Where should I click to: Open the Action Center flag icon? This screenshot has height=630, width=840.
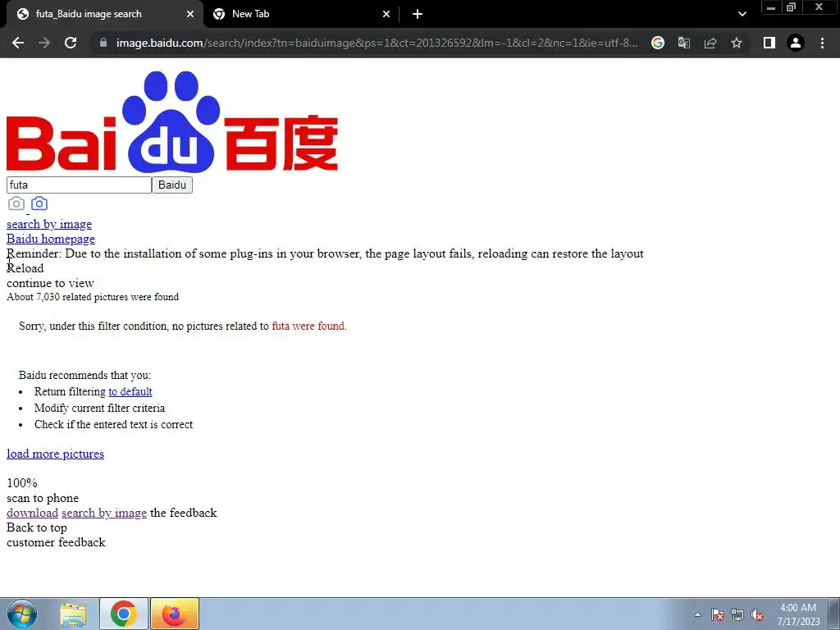[x=718, y=614]
